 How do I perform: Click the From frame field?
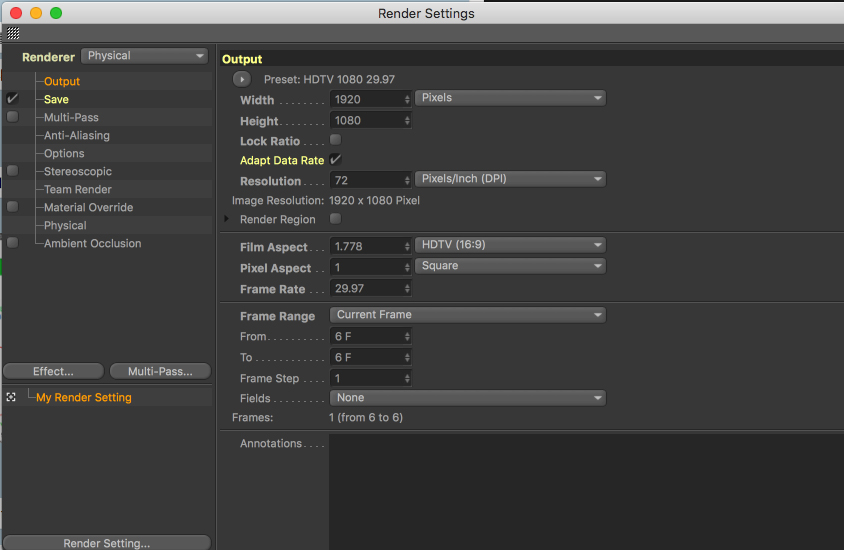click(x=370, y=336)
